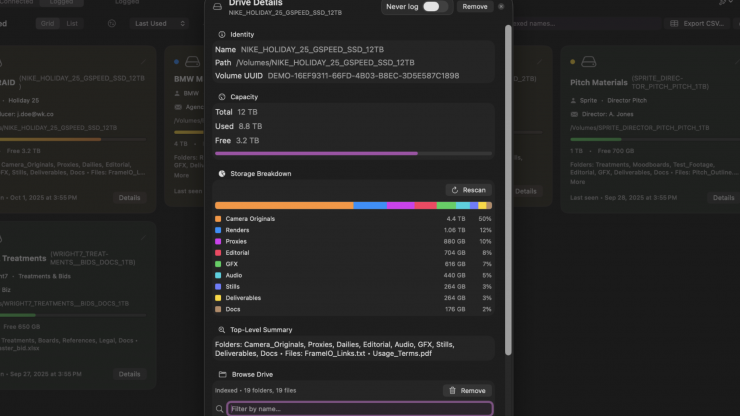Toggle the Never log switch
Screen dimensions: 740x416
click(x=435, y=7)
